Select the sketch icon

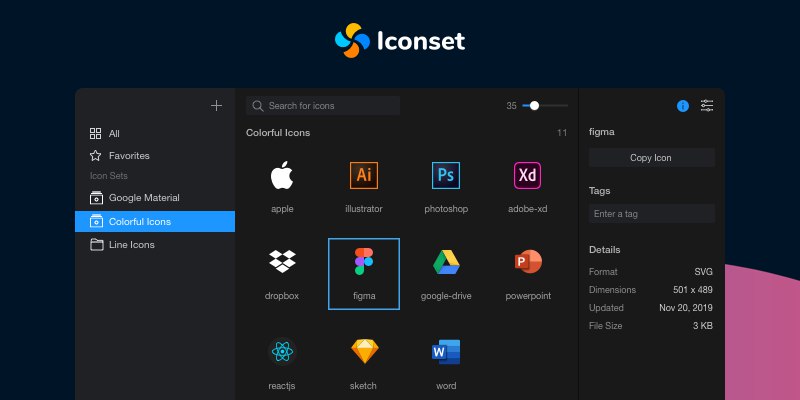364,352
